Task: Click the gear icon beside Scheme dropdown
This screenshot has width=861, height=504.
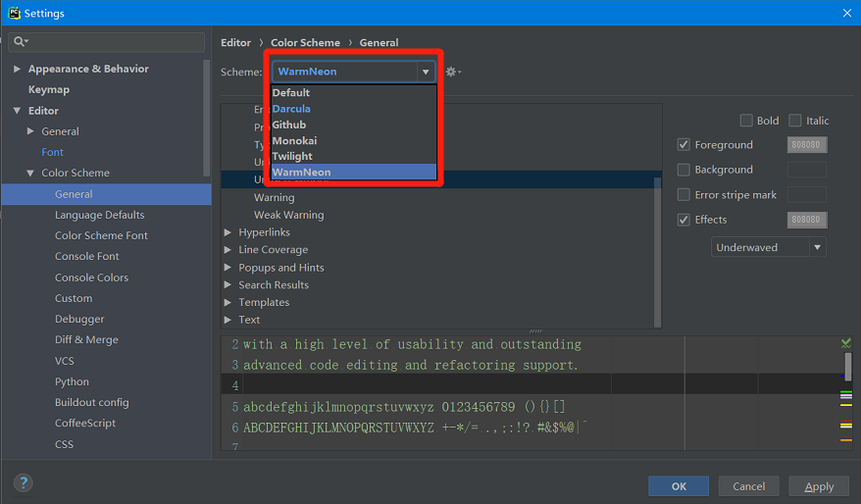Action: pyautogui.click(x=451, y=72)
